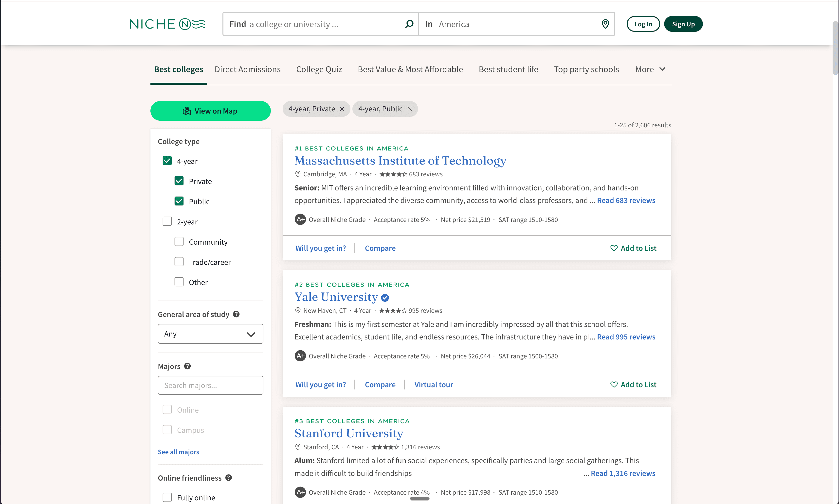This screenshot has width=839, height=504.
Task: Uncheck the Private college type filter
Action: (179, 181)
